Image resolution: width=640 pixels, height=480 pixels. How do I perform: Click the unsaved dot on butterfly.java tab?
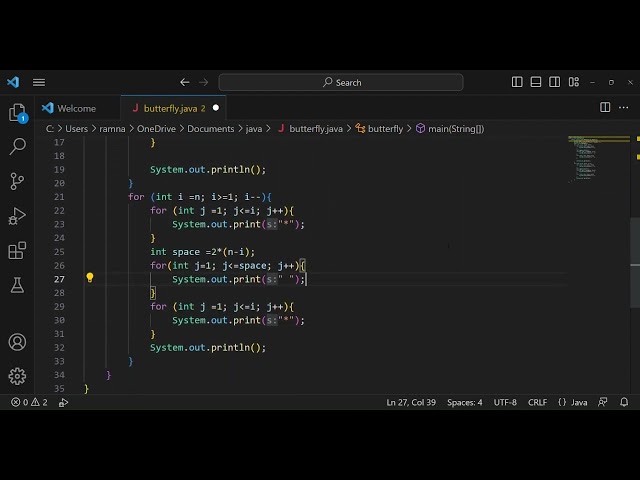click(216, 108)
